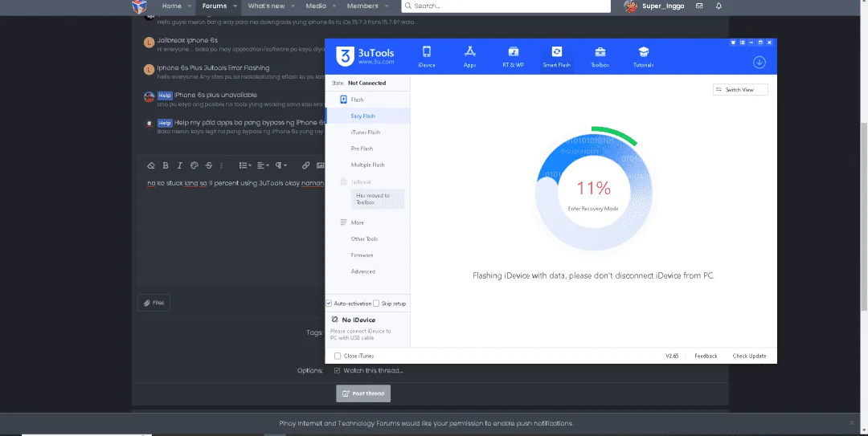The height and width of the screenshot is (436, 868).
Task: Click the V2.65 version label
Action: point(672,356)
